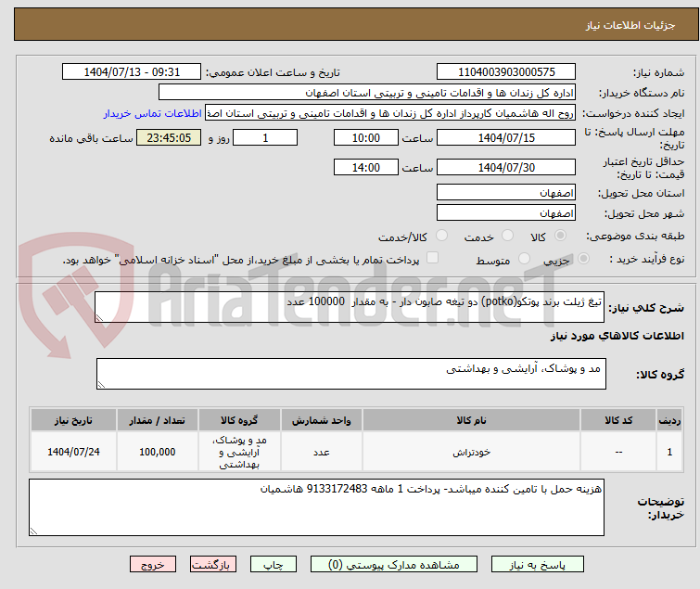Click the general description textarea about potko razors
The image size is (700, 589).
click(x=350, y=307)
